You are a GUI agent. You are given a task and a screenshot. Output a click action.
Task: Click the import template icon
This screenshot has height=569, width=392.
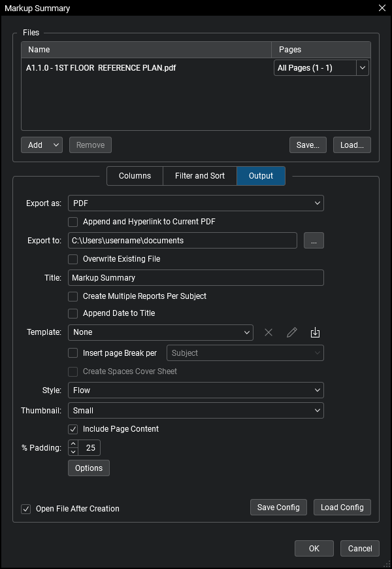(315, 332)
